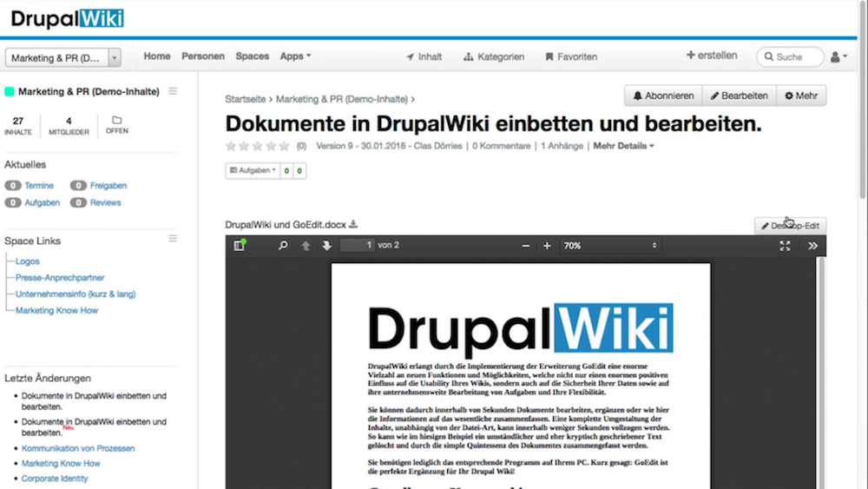Image resolution: width=868 pixels, height=489 pixels.
Task: Open the viewer tools menu chevrons
Action: (x=812, y=246)
